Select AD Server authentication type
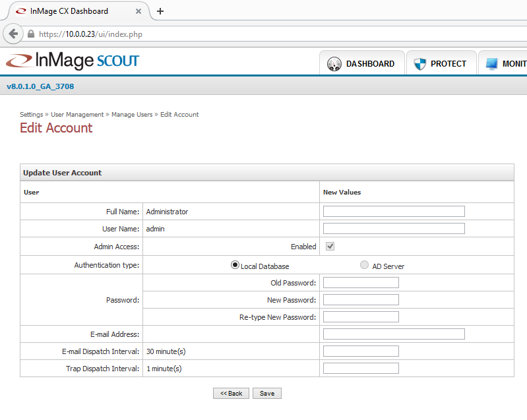 point(365,265)
